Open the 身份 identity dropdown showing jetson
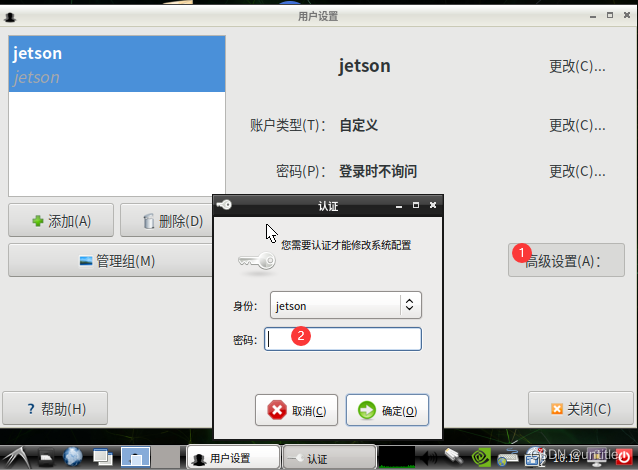 coord(345,305)
